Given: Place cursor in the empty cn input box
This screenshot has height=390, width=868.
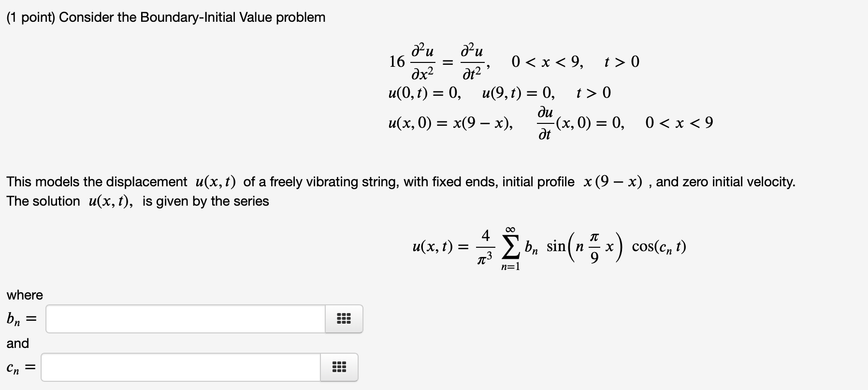Looking at the screenshot, I should click(x=181, y=368).
